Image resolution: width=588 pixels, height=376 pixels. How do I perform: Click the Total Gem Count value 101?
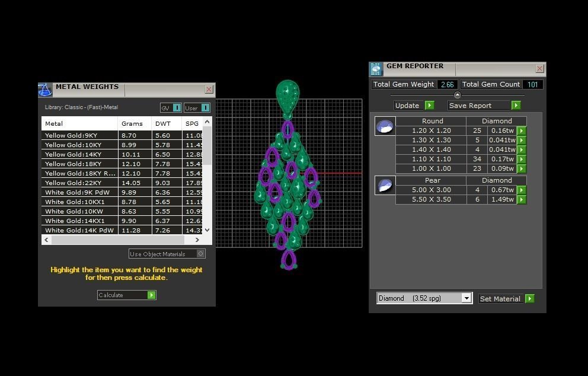[x=532, y=84]
